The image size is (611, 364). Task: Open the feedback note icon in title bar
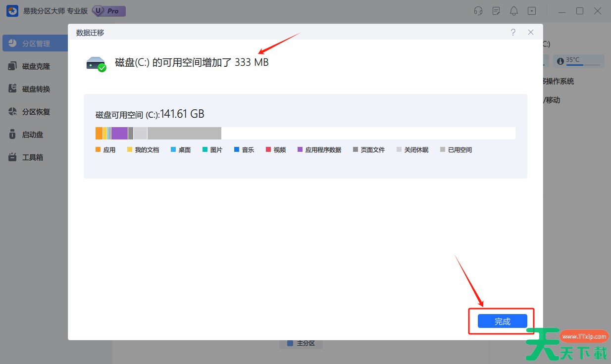tap(496, 11)
